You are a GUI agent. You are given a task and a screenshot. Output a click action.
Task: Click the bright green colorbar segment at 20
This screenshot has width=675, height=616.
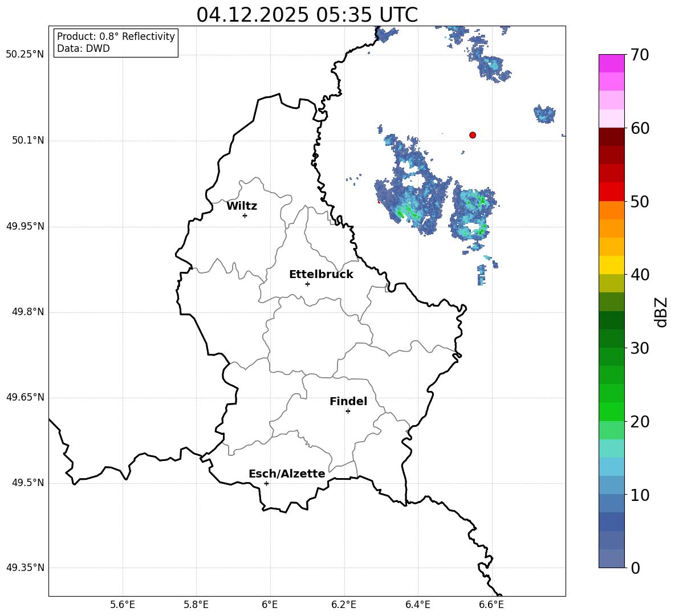point(612,411)
